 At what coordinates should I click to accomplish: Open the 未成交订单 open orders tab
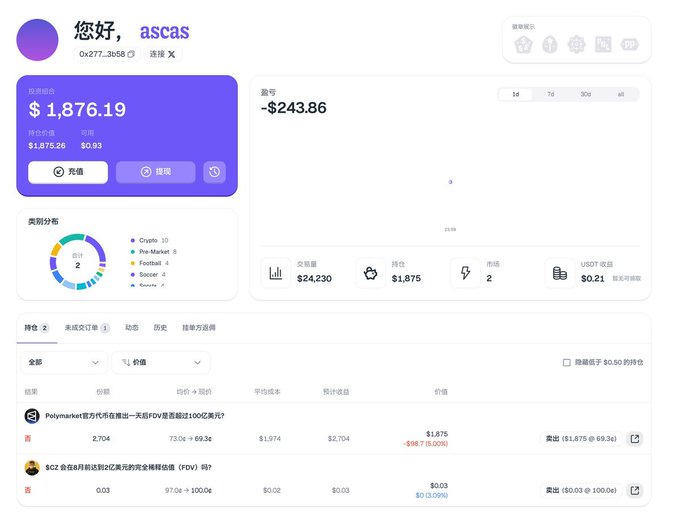[x=87, y=328]
